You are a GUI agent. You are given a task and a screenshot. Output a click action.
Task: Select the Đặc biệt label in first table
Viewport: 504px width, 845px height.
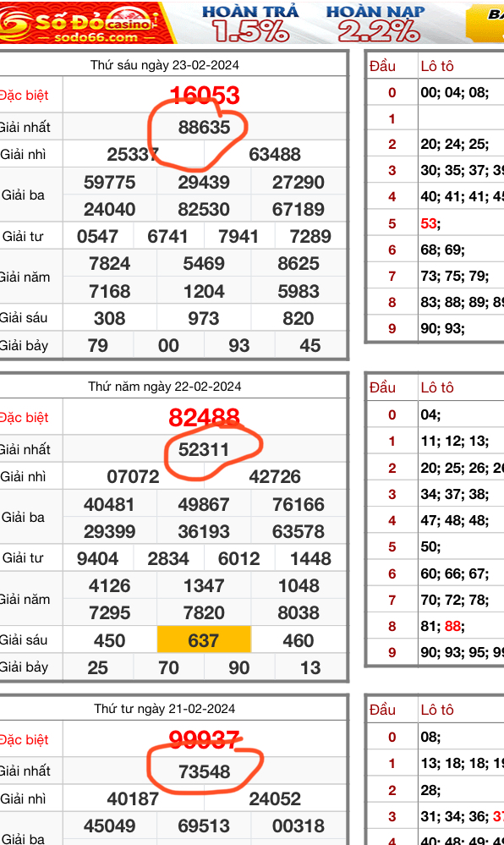coord(24,96)
